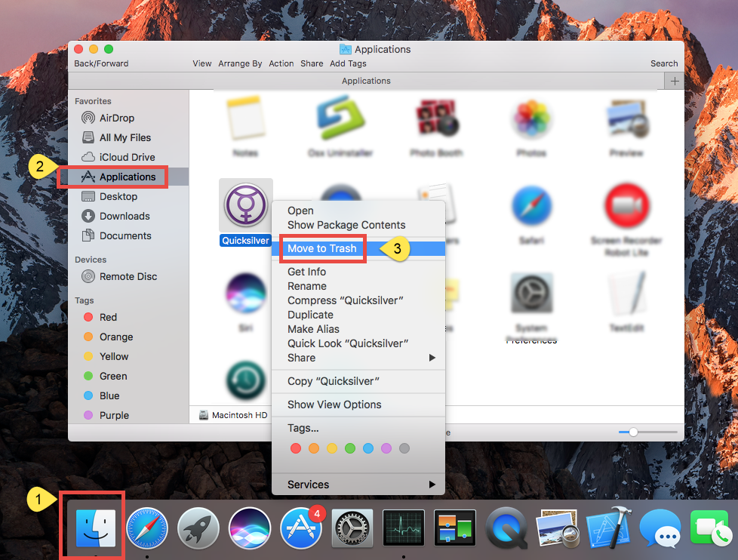Expand the Services submenu
This screenshot has height=560, width=738.
point(310,484)
